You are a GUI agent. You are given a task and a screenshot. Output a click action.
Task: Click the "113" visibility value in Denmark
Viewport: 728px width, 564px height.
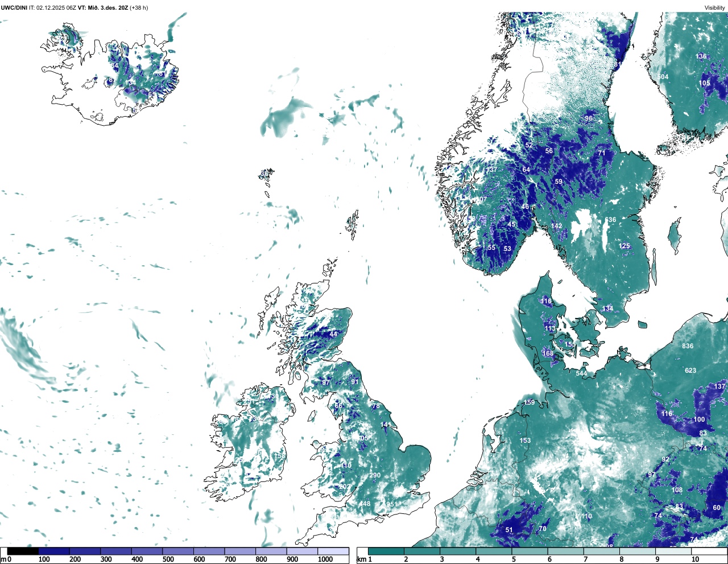pyautogui.click(x=550, y=329)
